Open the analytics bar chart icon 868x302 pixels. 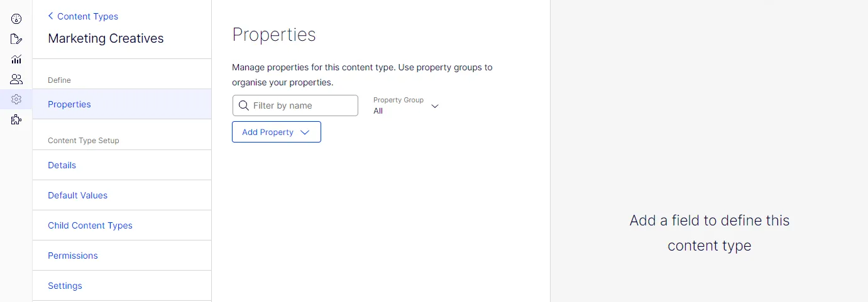16,59
